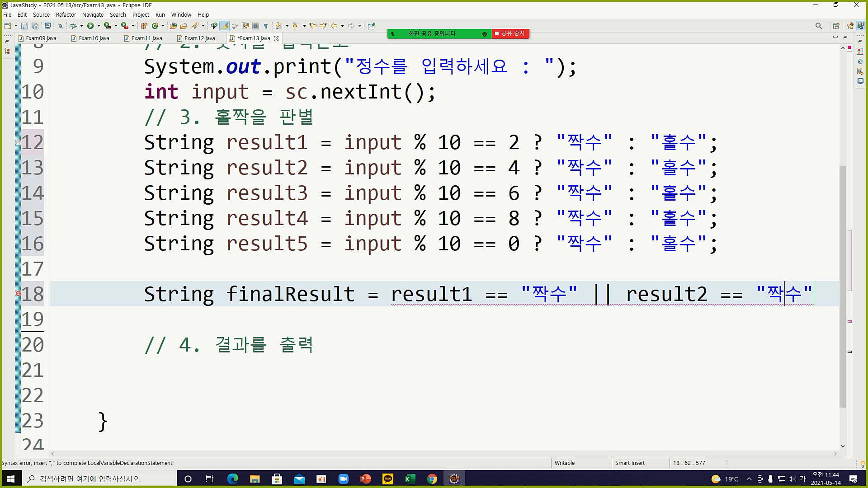Click the red stop sharing button
Screen dimensions: 868x488
(510, 33)
